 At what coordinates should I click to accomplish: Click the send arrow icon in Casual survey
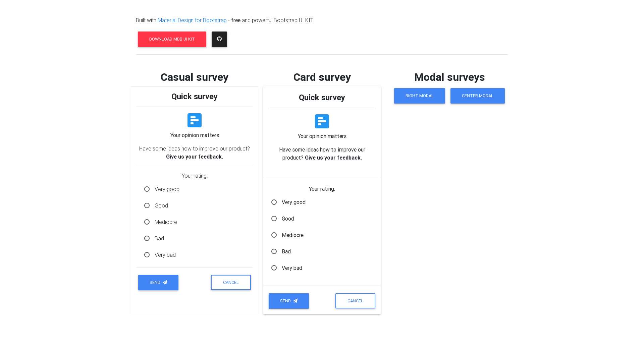pyautogui.click(x=165, y=282)
